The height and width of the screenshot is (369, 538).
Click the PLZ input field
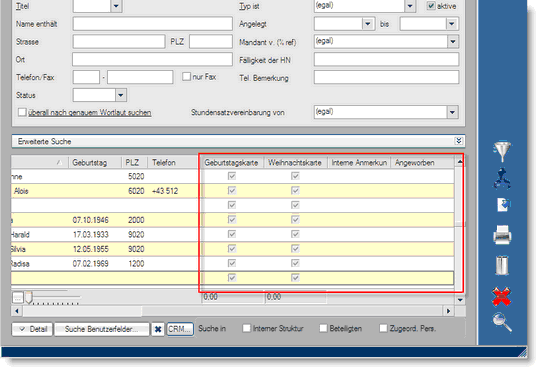pyautogui.click(x=211, y=42)
